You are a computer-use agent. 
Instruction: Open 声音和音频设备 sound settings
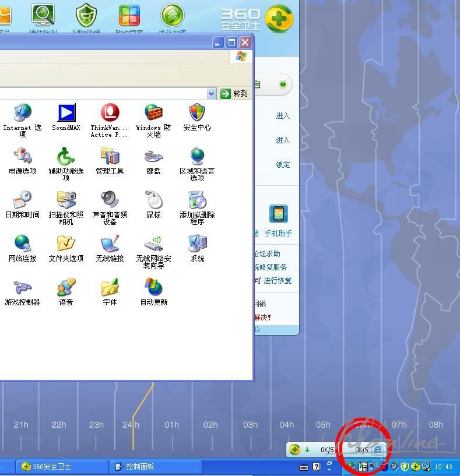click(110, 207)
